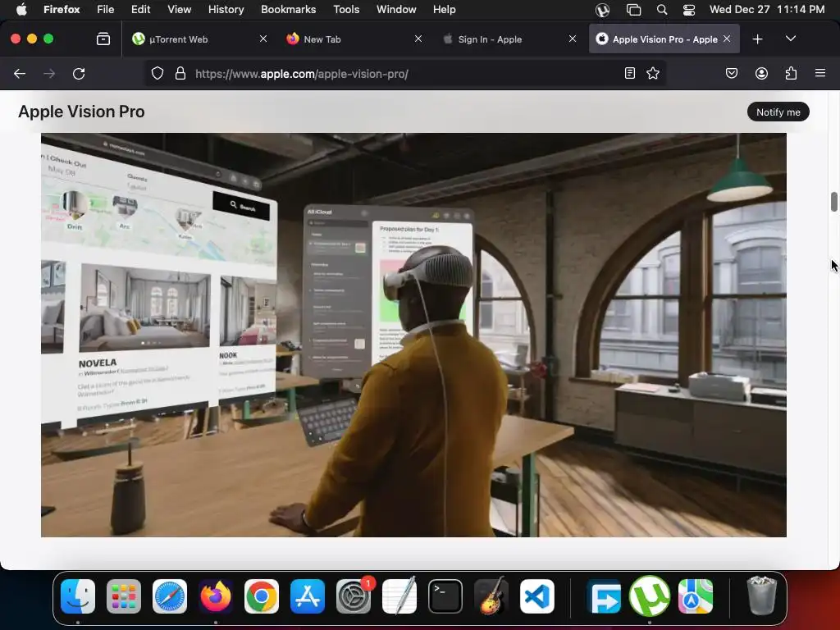840x630 pixels.
Task: Open the Firefox app menu
Action: click(62, 9)
